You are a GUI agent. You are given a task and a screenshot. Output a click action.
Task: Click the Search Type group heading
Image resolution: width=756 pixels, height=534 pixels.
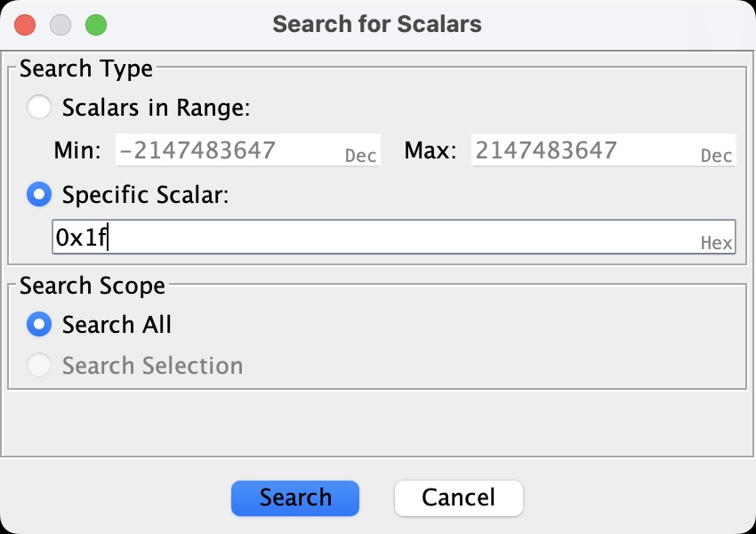coord(86,69)
